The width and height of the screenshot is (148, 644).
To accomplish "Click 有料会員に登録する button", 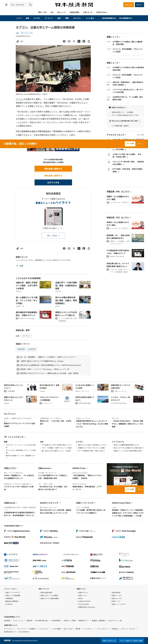I will (x=53, y=169).
